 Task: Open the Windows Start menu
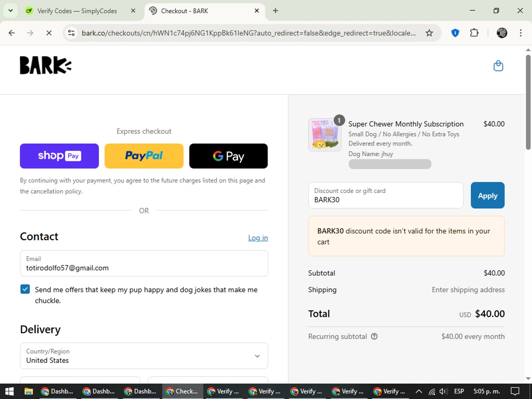10,391
